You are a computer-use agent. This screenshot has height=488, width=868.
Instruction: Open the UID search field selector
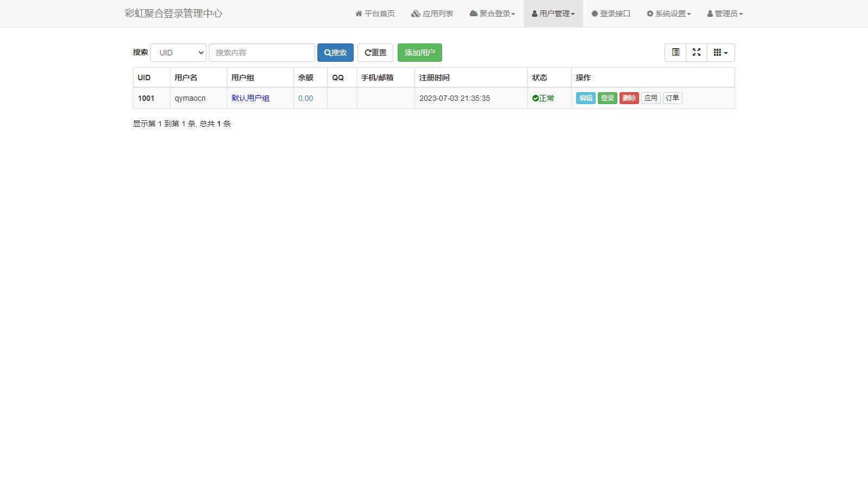pos(178,53)
